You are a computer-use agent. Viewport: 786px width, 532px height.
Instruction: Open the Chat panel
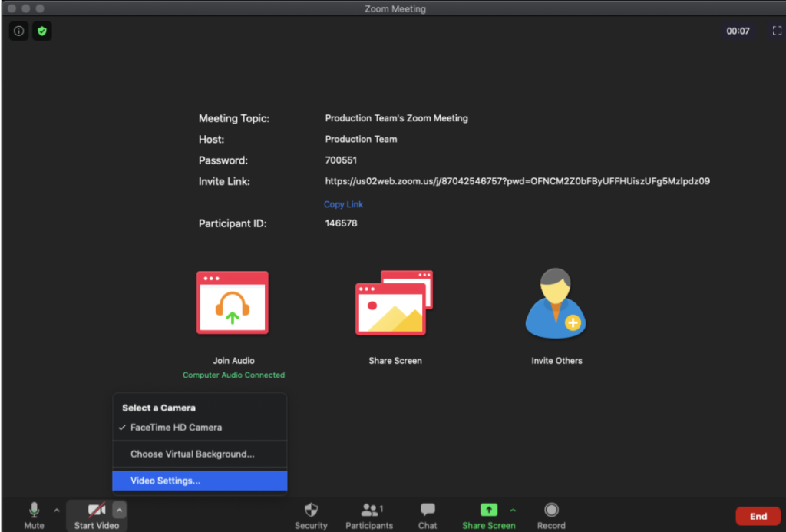point(428,515)
